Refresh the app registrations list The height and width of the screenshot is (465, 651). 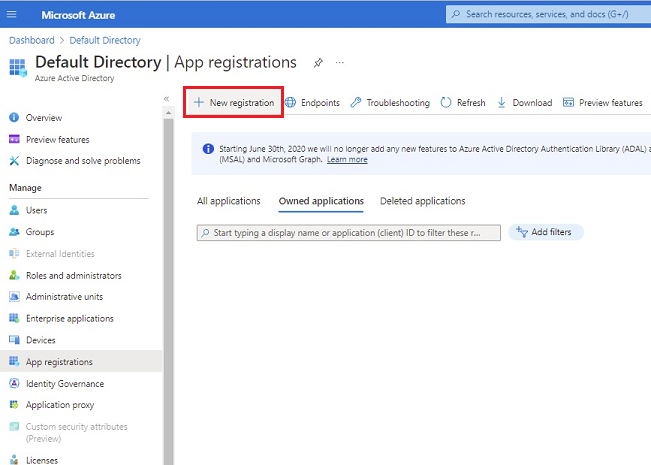pyautogui.click(x=463, y=103)
